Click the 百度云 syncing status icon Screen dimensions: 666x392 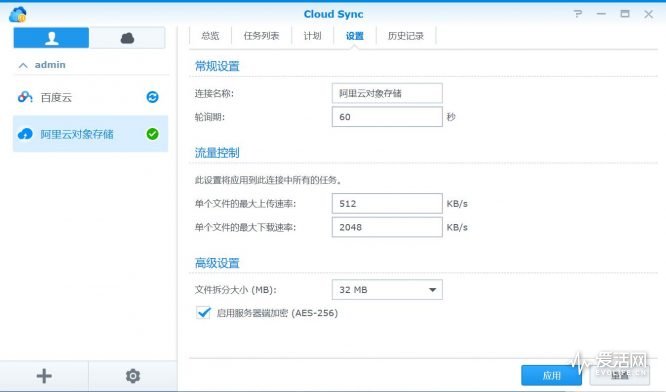(152, 97)
